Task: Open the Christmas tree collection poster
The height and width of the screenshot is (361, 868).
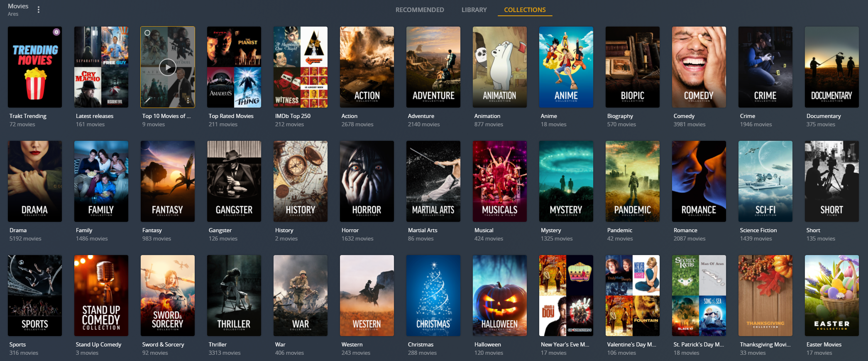Action: 433,295
